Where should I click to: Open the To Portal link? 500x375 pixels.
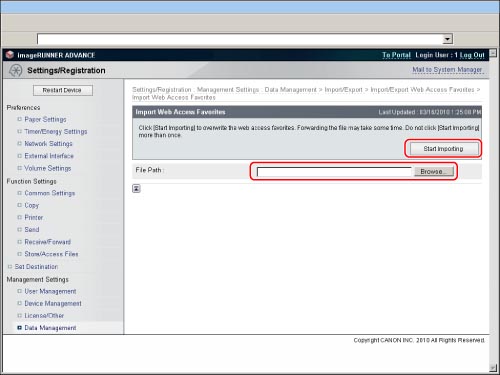coord(396,55)
